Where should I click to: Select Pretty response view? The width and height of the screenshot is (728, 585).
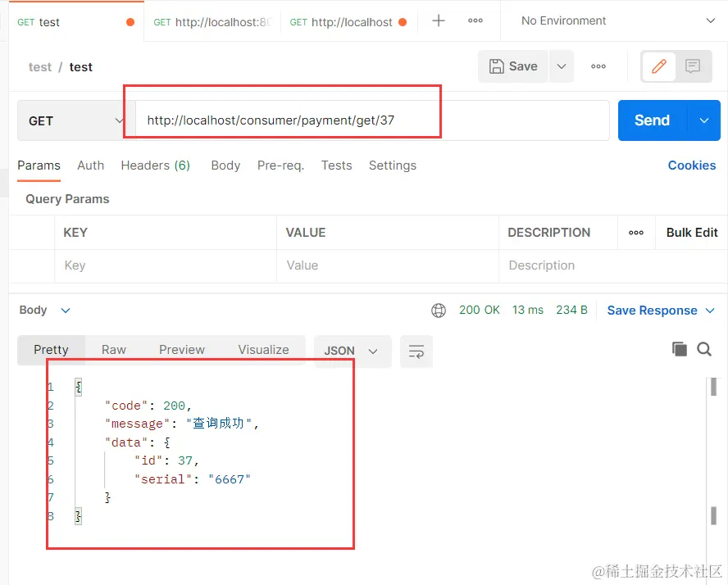51,350
